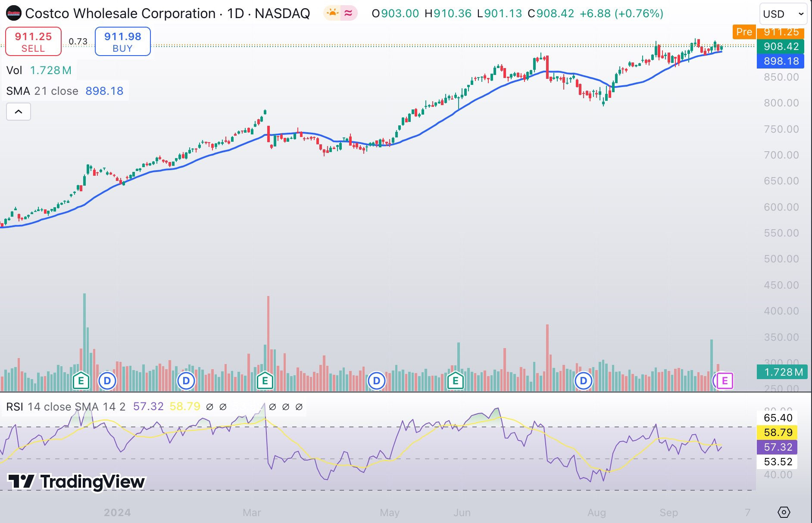Image resolution: width=812 pixels, height=523 pixels.
Task: Click the 0.73 spread value between Sell and Buy
Action: 78,41
